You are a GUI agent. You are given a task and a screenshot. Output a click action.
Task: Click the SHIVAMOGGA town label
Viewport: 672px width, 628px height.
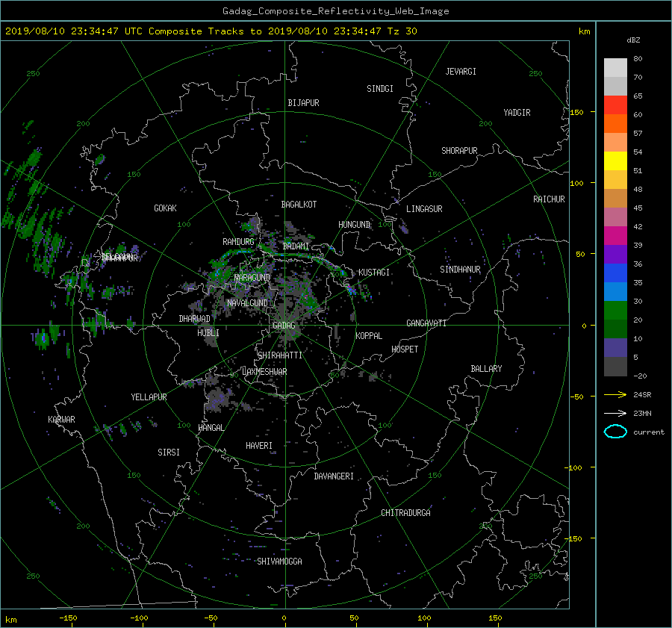(x=279, y=562)
